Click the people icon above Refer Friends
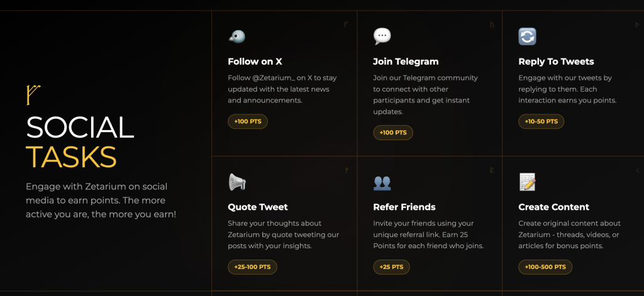This screenshot has height=296, width=644. [382, 183]
